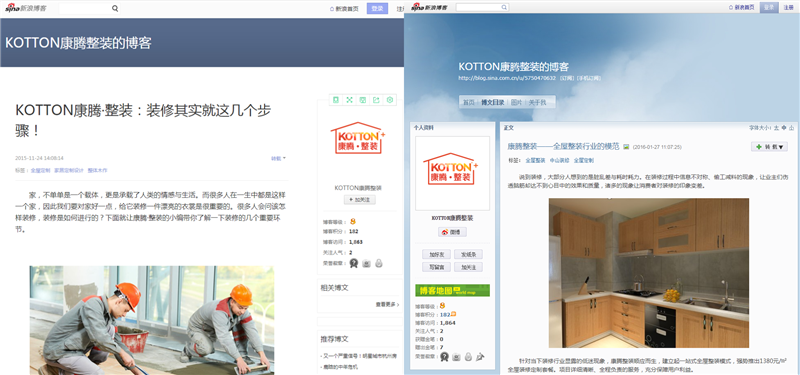Click 登录 button in right page header

(769, 7)
